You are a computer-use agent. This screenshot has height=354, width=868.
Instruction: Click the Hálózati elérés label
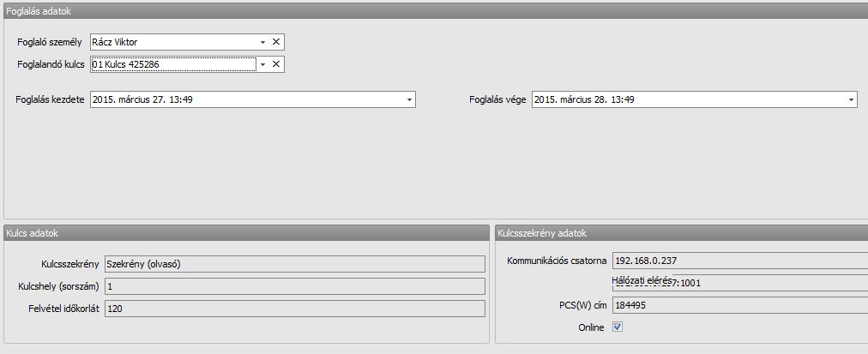click(642, 280)
